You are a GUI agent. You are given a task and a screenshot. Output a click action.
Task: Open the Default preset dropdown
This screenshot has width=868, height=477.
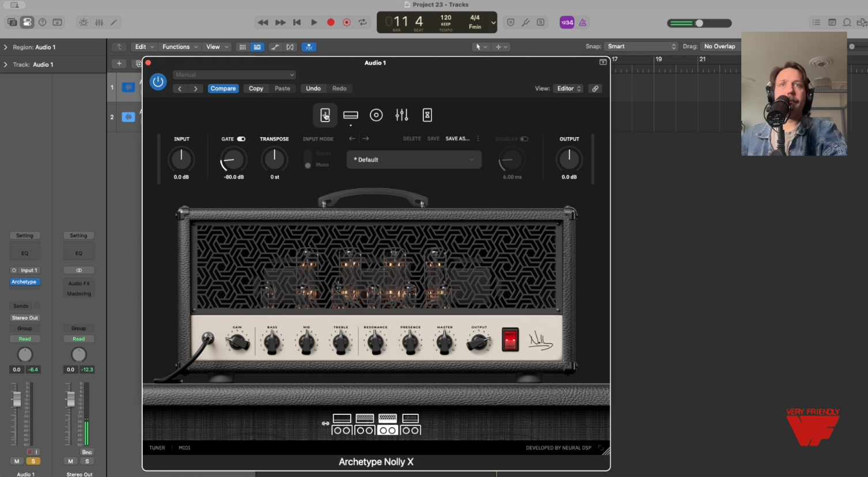point(414,160)
